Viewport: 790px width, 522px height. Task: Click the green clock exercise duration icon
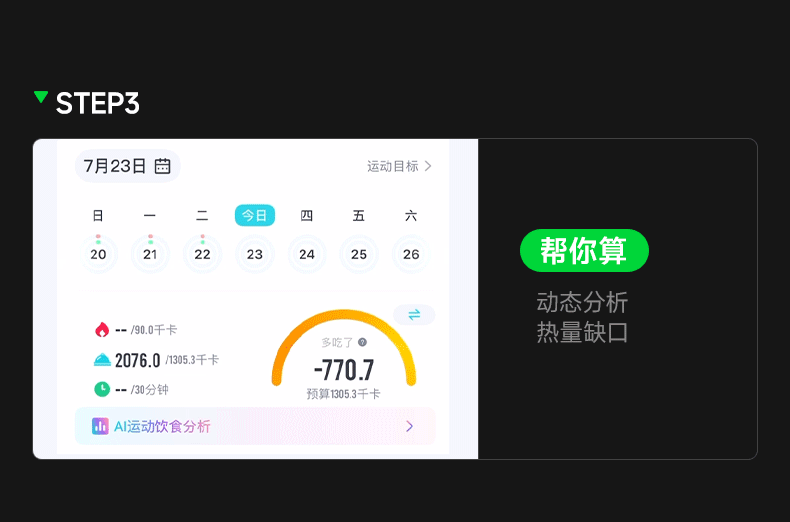102,389
